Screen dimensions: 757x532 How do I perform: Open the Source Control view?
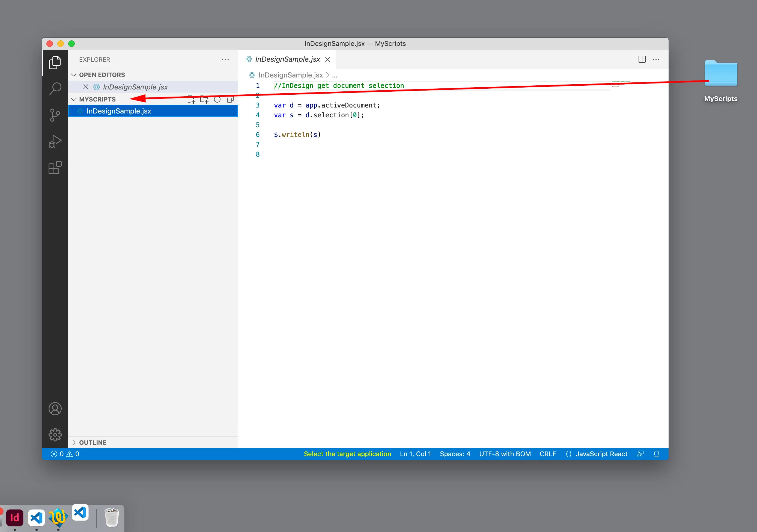55,115
